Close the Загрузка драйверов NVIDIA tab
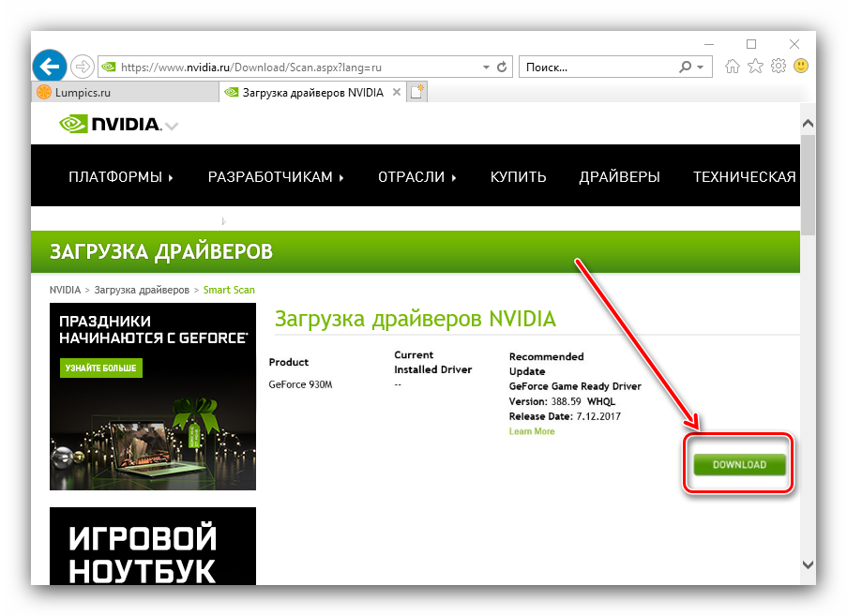Image resolution: width=847 pixels, height=616 pixels. (x=396, y=92)
